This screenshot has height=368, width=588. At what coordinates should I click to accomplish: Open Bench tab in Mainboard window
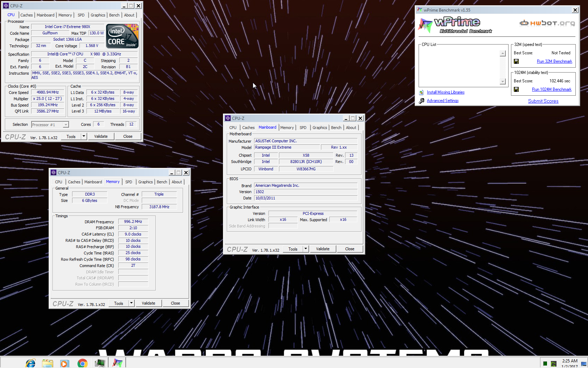(336, 128)
